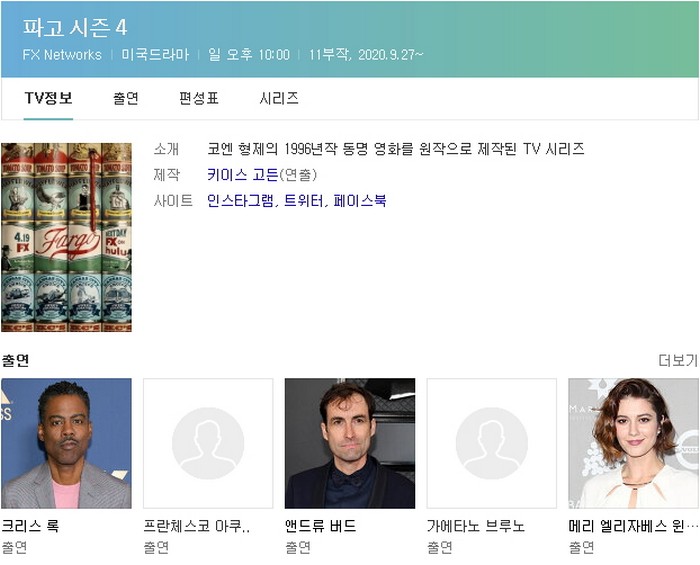Screen dimensions: 700x565
Task: Click the 파고 시즌 4 title
Action: (75, 28)
